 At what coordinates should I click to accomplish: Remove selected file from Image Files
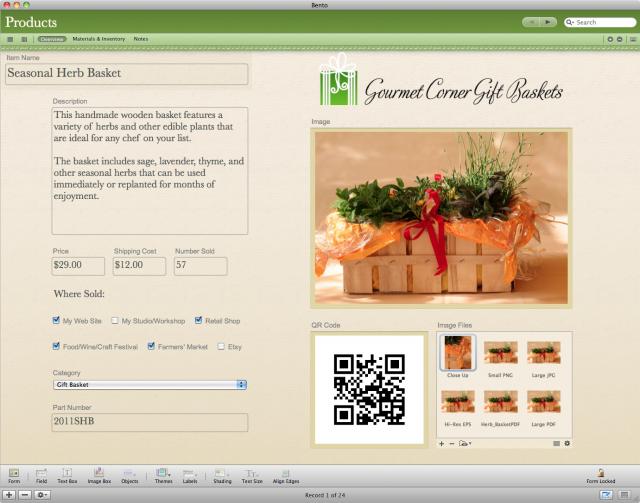pyautogui.click(x=452, y=443)
